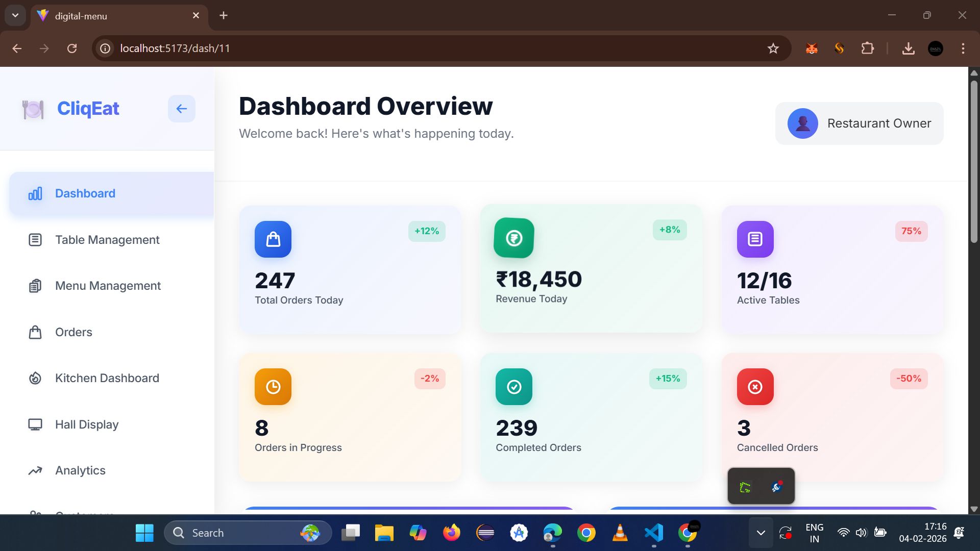Click the ₹18,450 revenue value
The image size is (980, 551).
click(x=538, y=280)
